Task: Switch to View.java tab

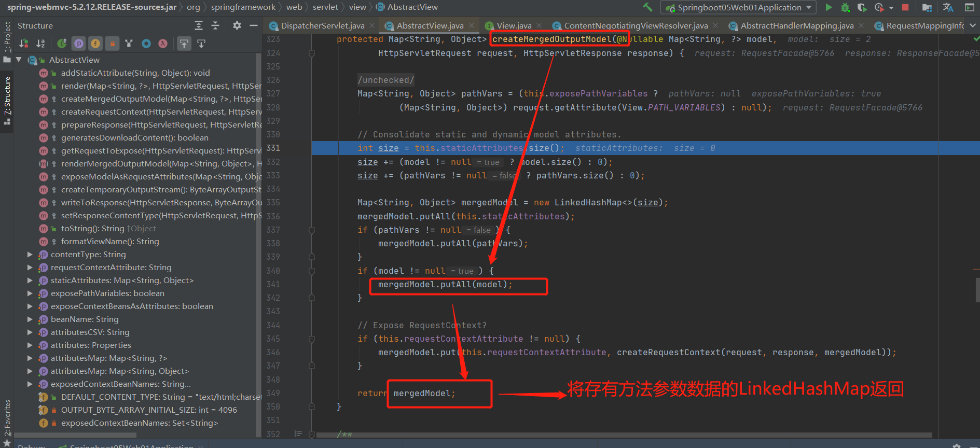Action: [514, 25]
